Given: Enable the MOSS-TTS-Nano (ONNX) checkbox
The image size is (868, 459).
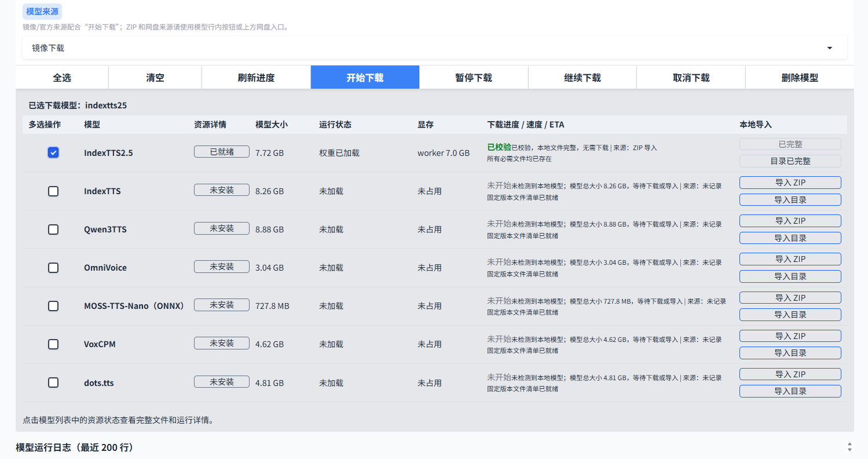Looking at the screenshot, I should tap(53, 305).
